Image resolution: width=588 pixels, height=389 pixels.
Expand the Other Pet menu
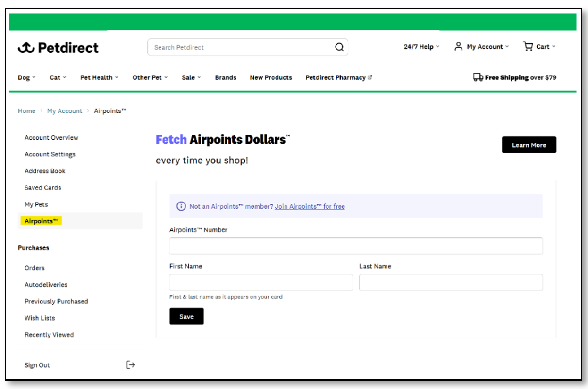click(150, 77)
